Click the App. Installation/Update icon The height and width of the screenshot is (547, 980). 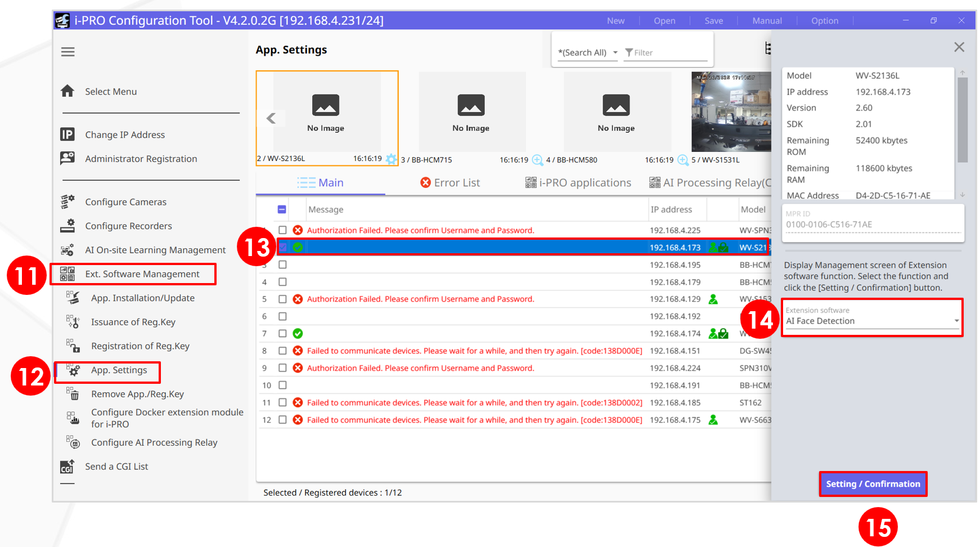(x=73, y=298)
